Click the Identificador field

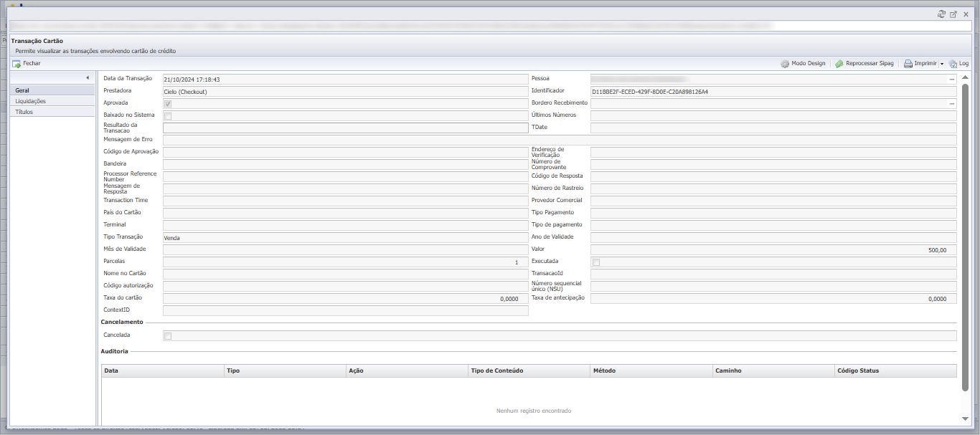[x=773, y=92]
